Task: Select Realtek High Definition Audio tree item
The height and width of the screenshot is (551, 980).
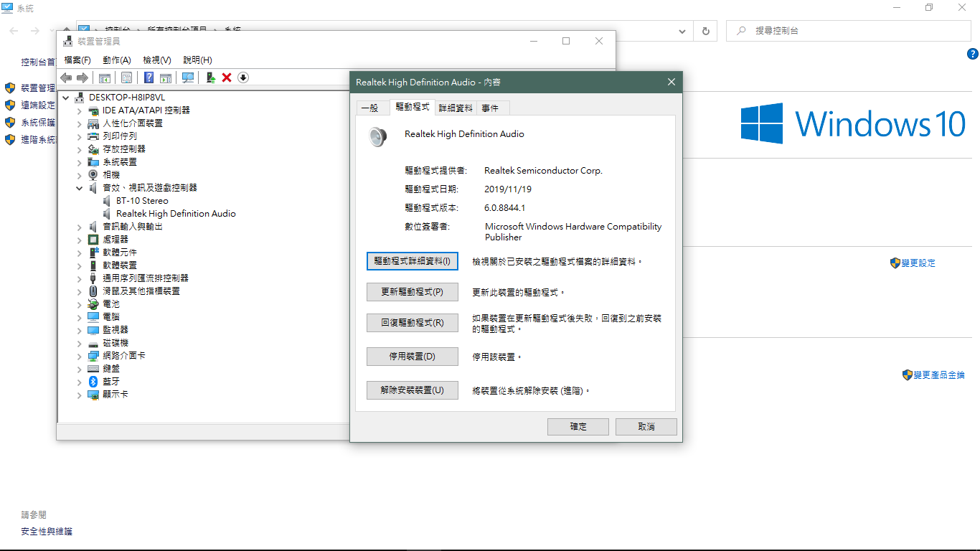Action: coord(176,214)
